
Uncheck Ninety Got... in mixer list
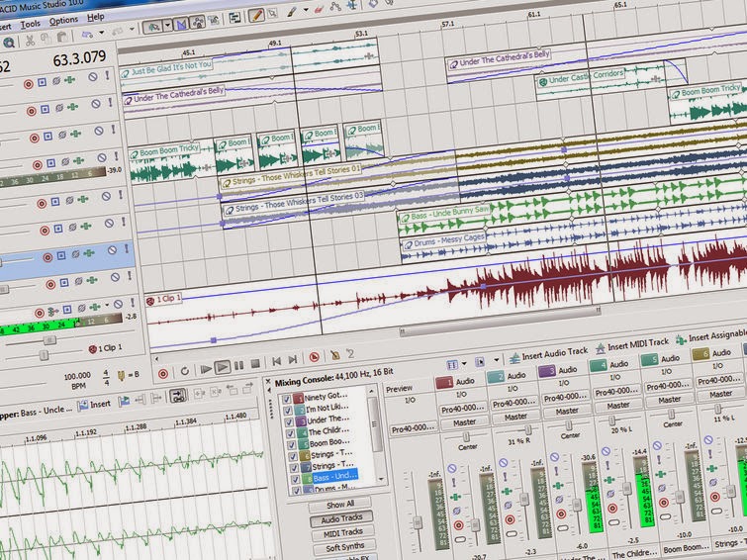[286, 400]
